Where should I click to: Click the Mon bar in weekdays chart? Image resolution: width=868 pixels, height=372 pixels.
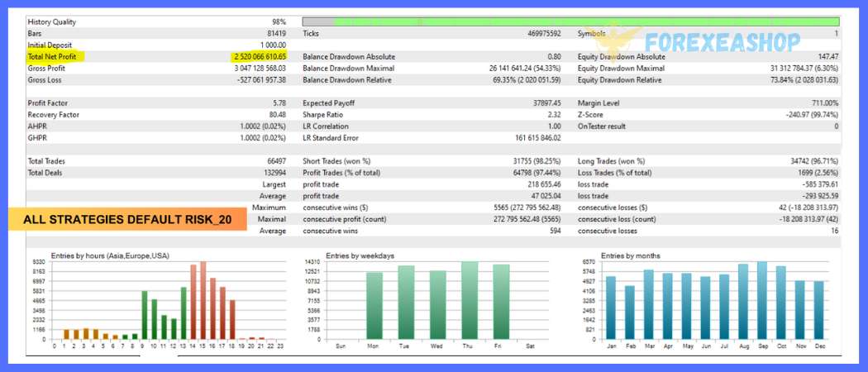374,306
